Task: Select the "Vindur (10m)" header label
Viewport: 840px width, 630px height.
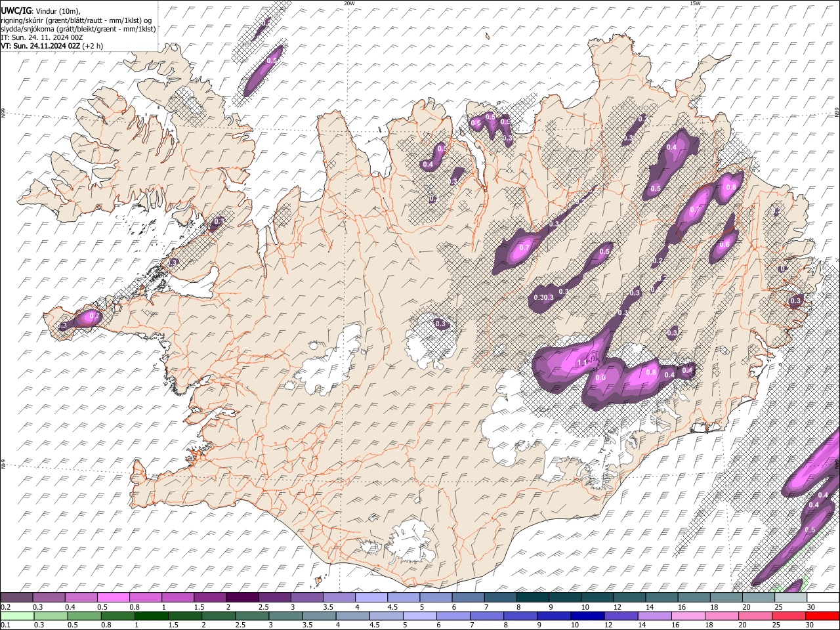Action: click(x=58, y=11)
